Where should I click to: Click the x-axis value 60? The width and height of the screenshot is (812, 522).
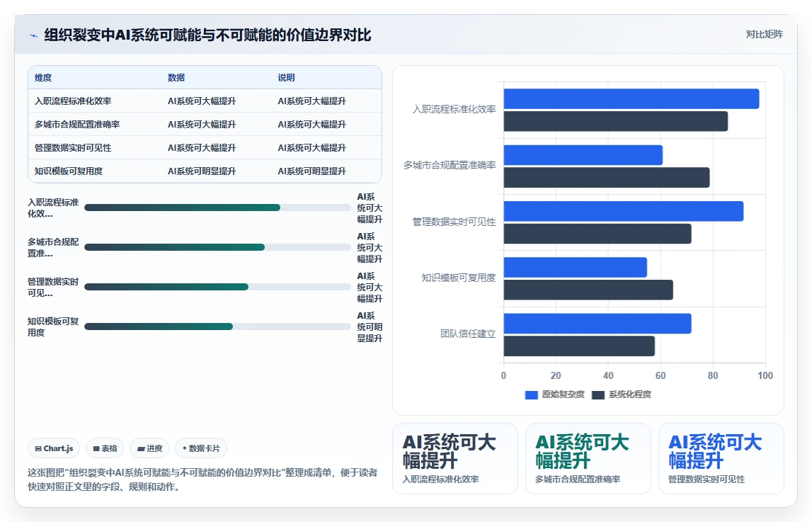661,375
